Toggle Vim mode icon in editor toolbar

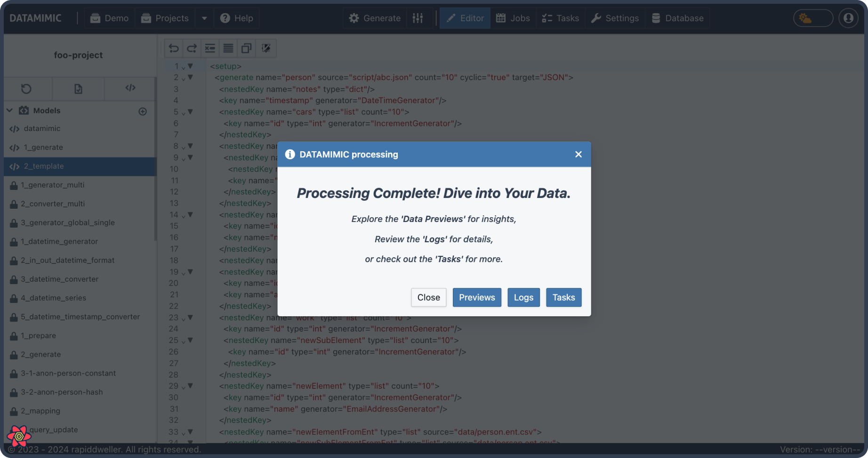click(x=266, y=48)
